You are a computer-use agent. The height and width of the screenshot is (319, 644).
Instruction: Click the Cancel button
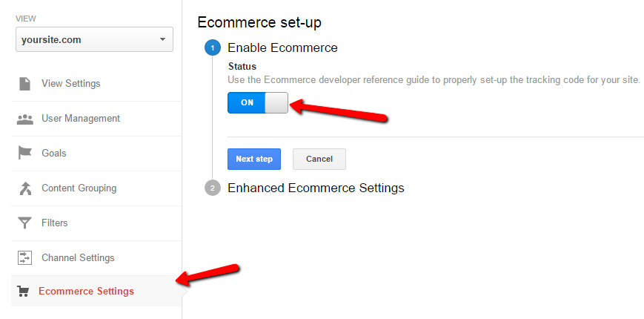click(319, 159)
